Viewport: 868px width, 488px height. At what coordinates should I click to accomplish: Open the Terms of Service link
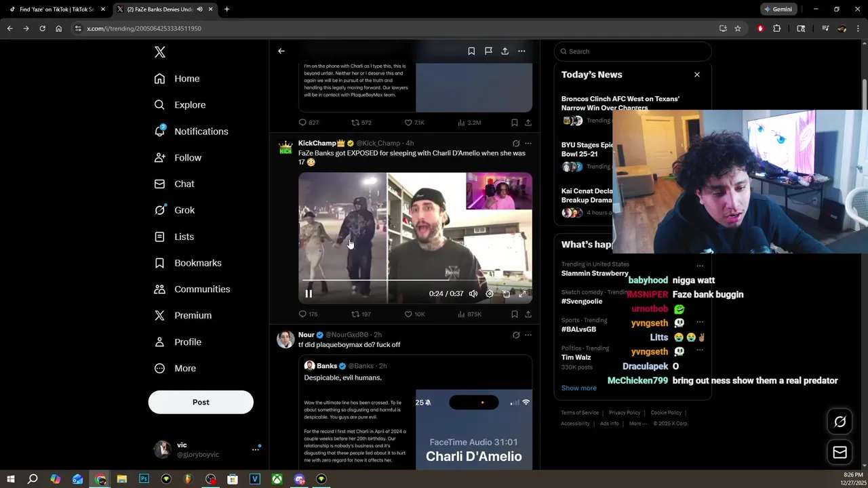click(x=580, y=413)
